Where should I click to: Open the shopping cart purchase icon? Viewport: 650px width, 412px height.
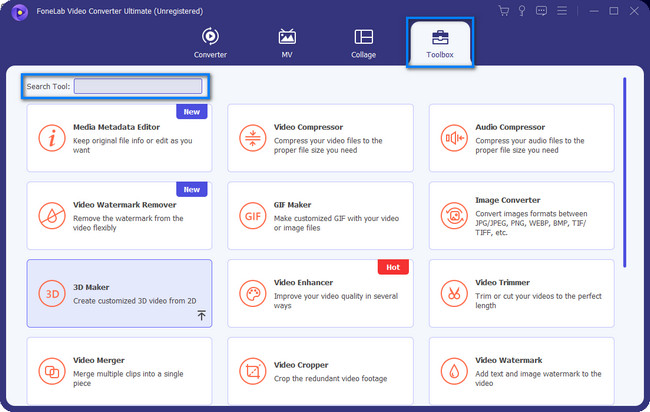[x=504, y=11]
